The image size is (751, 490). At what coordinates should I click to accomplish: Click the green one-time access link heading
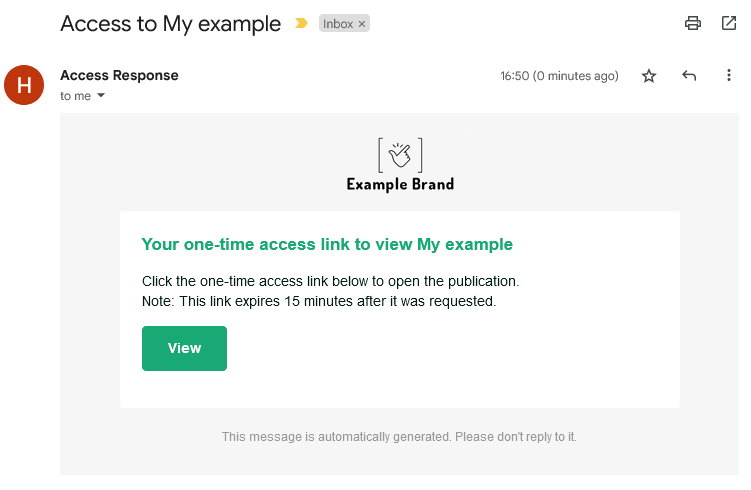327,244
